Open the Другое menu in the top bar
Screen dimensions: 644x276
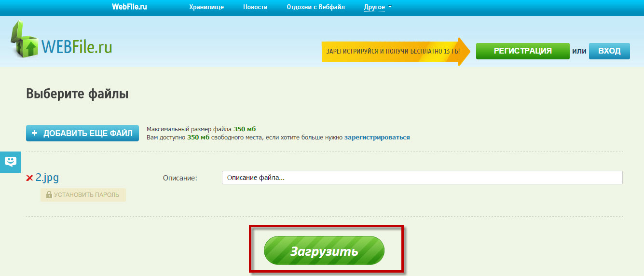(374, 7)
